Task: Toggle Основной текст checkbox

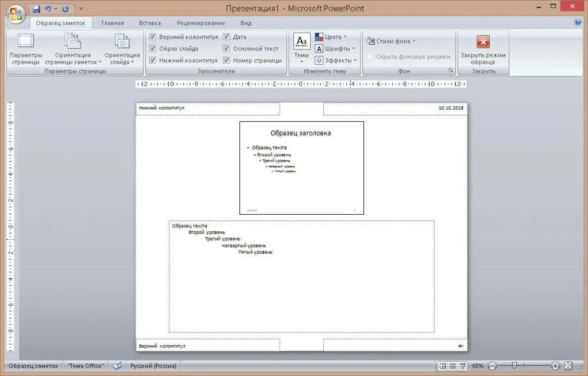Action: point(226,48)
